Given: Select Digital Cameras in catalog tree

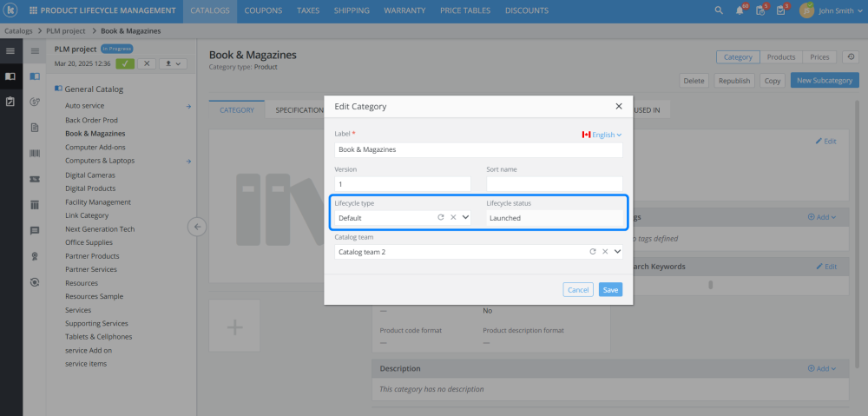Looking at the screenshot, I should [90, 175].
